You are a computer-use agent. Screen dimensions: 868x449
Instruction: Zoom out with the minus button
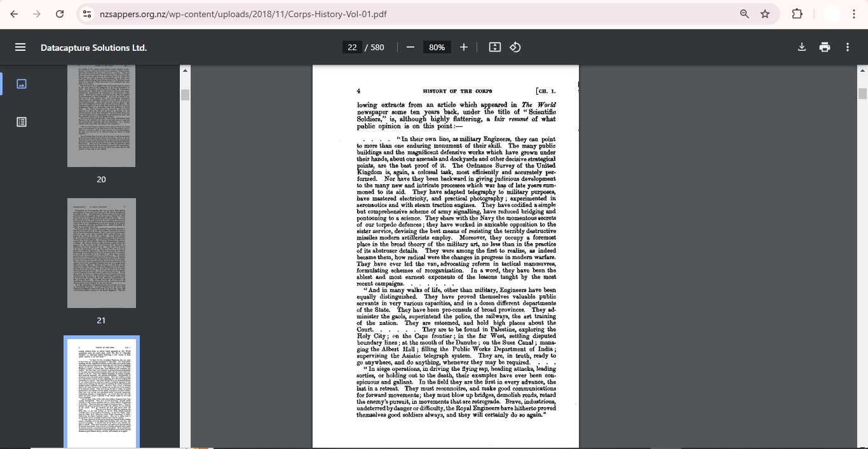[x=410, y=48]
